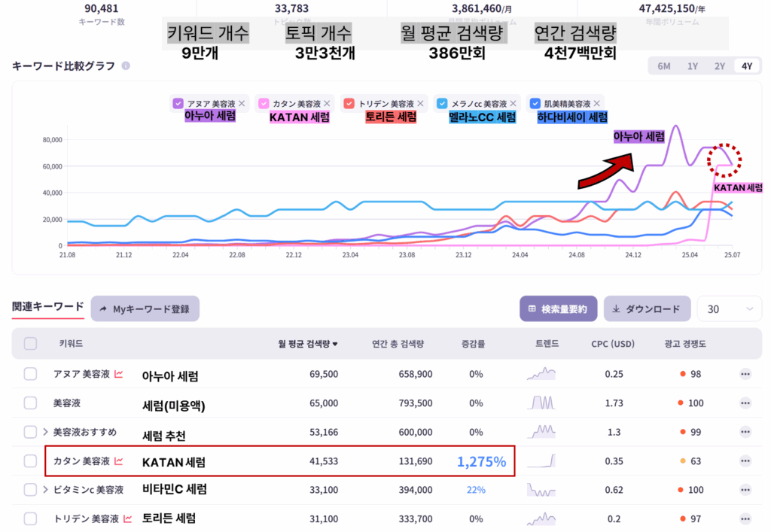Sort by 월 평균 검색량 column arrow
Image resolution: width=771 pixels, height=532 pixels.
(x=335, y=344)
